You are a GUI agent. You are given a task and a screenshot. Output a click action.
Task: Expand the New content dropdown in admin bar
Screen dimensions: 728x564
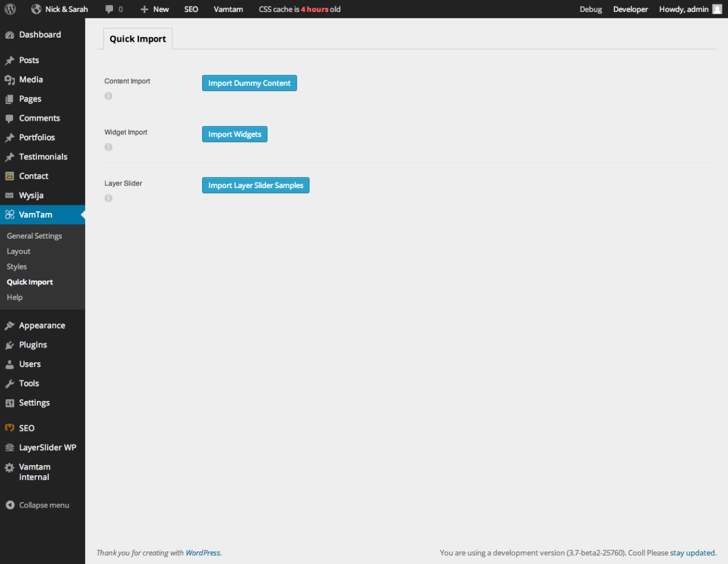coord(155,9)
